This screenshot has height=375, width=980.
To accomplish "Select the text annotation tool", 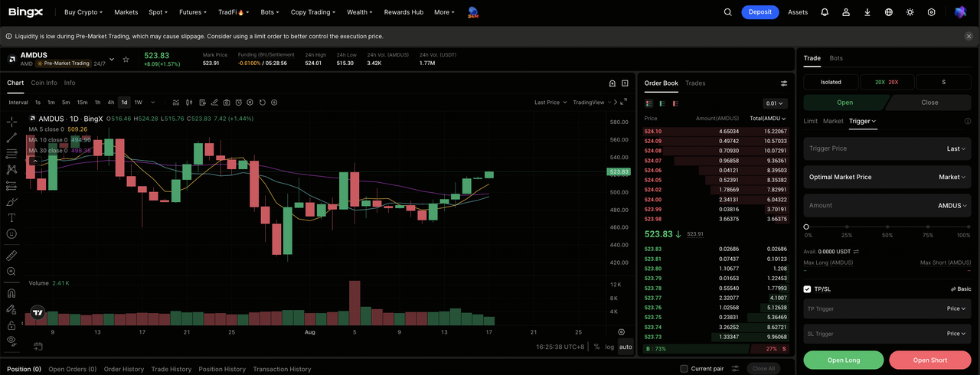I will pos(11,218).
